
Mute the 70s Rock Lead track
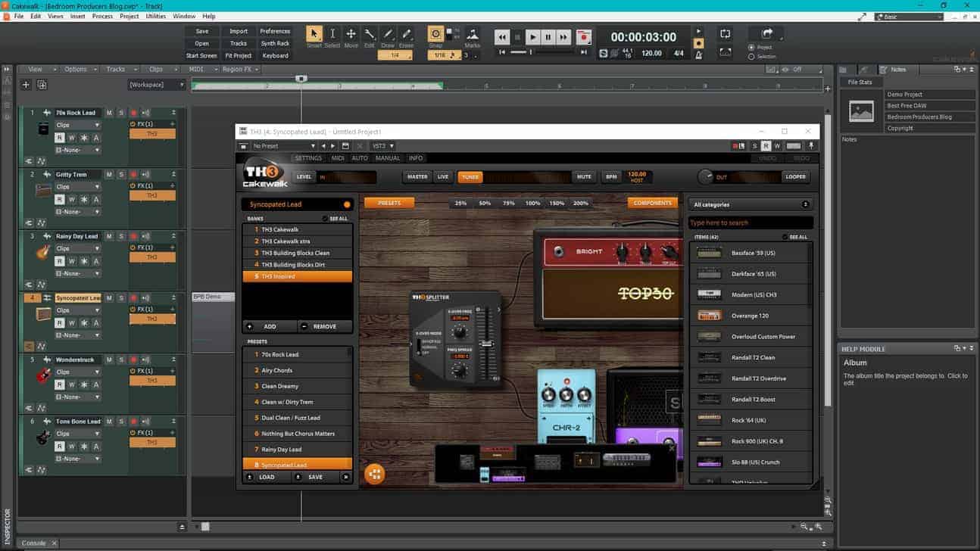109,113
